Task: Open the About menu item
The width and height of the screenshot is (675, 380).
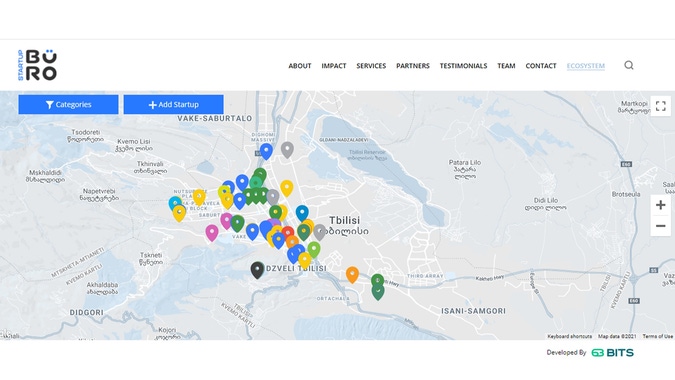Action: 300,66
